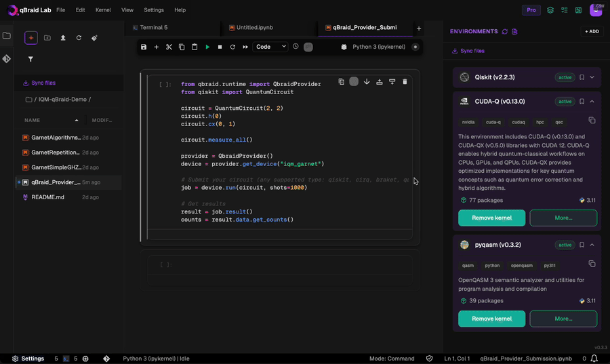The width and height of the screenshot is (610, 364).
Task: Click the new launcher plus button
Action: (31, 38)
